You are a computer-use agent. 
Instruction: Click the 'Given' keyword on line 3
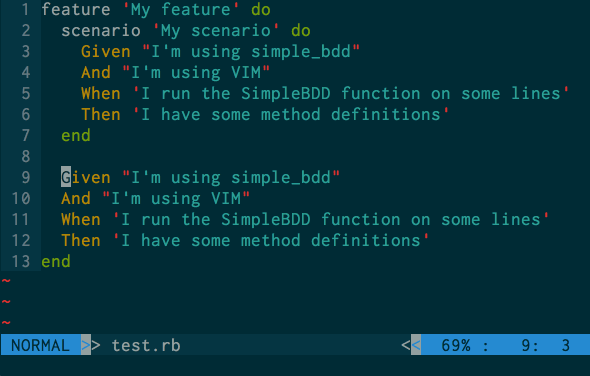pos(106,52)
